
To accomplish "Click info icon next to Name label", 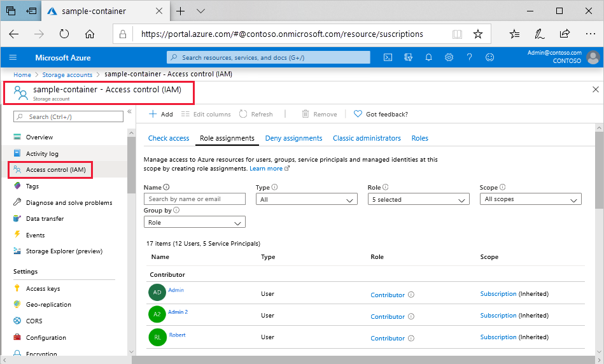I will (x=166, y=187).
